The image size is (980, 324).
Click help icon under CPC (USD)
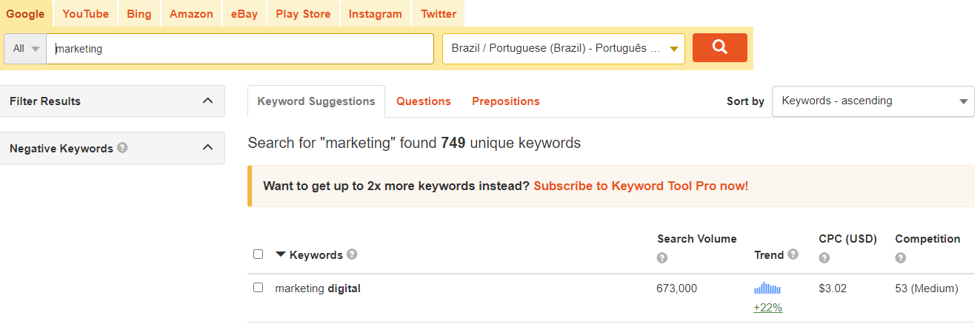pos(824,258)
